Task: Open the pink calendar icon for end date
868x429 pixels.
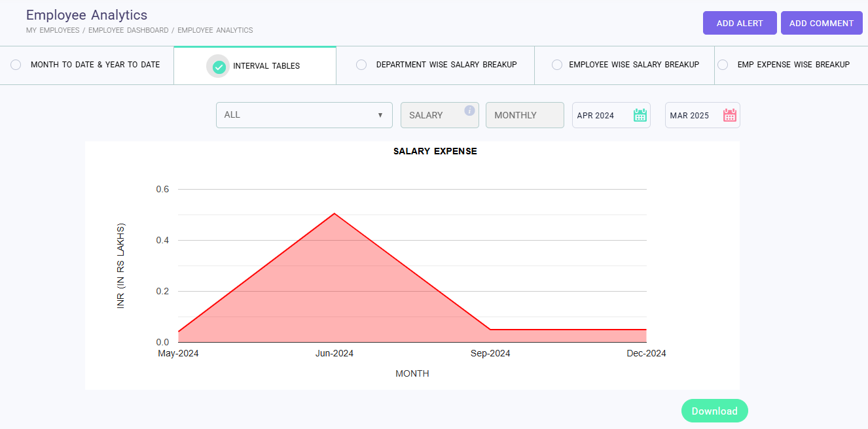Action: click(x=729, y=115)
